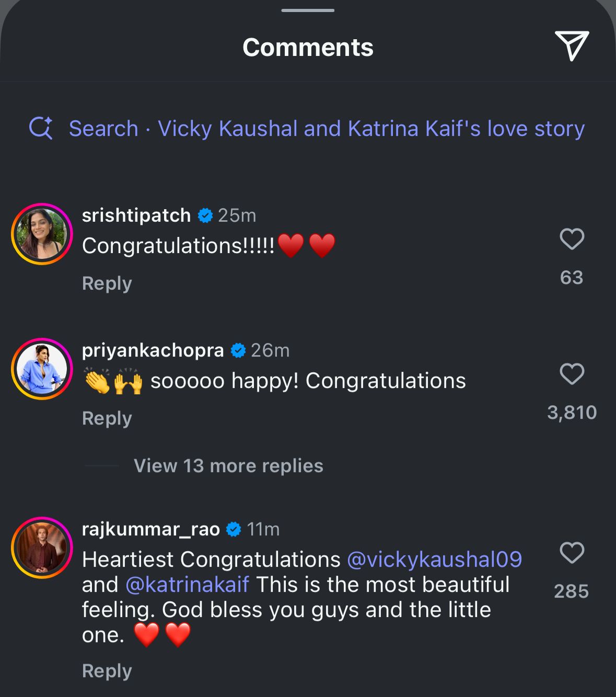Screen dimensions: 616x697
Task: Tap the rajkummar_rao username
Action: (x=150, y=529)
